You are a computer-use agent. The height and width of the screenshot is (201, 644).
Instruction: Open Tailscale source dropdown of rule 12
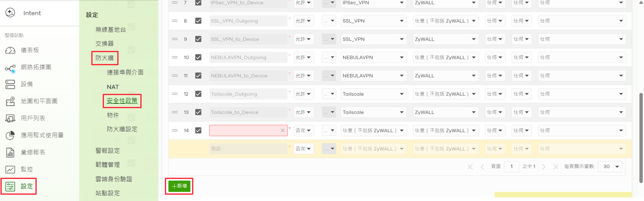(373, 94)
